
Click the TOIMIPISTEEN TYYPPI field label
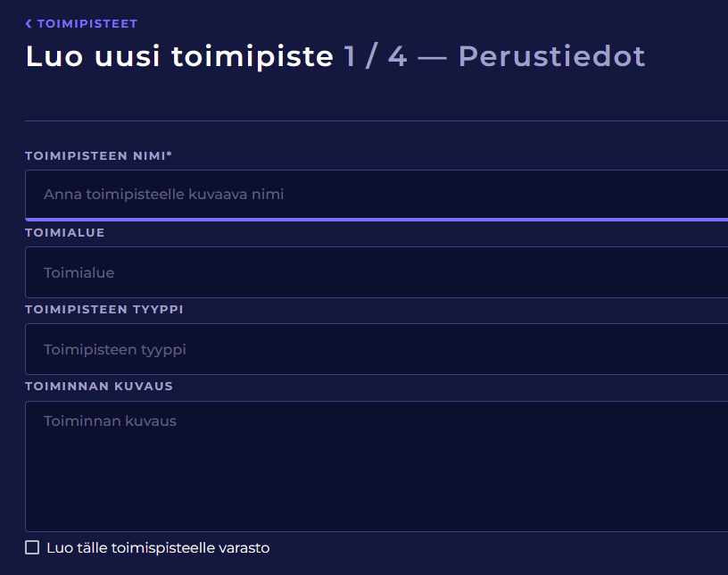[x=104, y=310]
